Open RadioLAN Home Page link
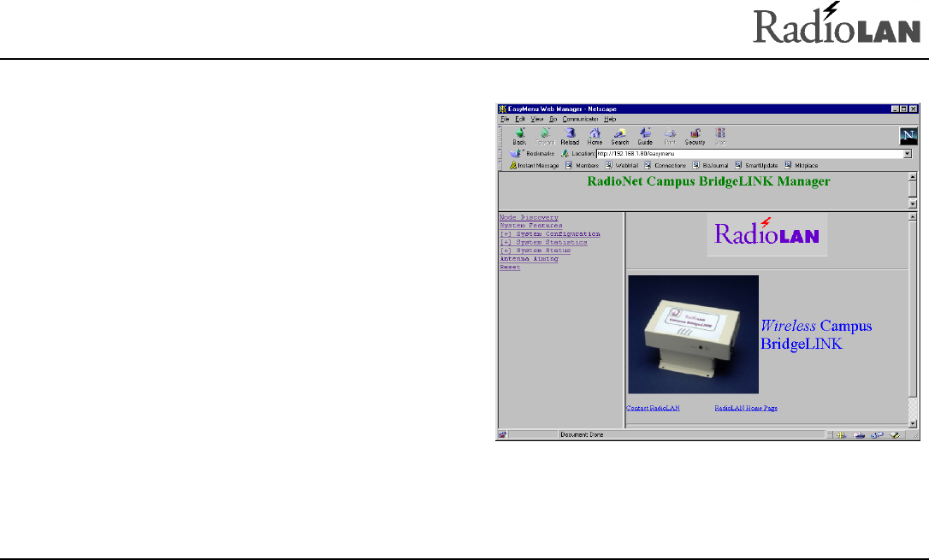Image resolution: width=929 pixels, height=560 pixels. click(x=746, y=408)
